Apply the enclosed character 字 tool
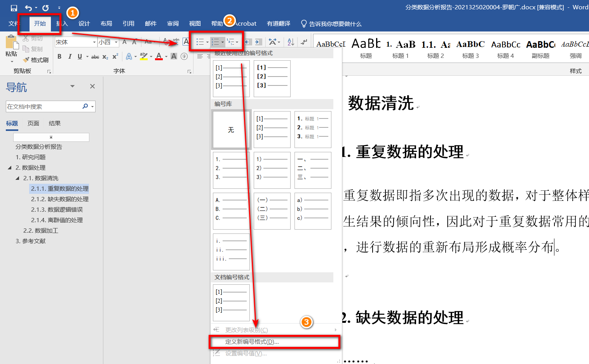 point(184,57)
